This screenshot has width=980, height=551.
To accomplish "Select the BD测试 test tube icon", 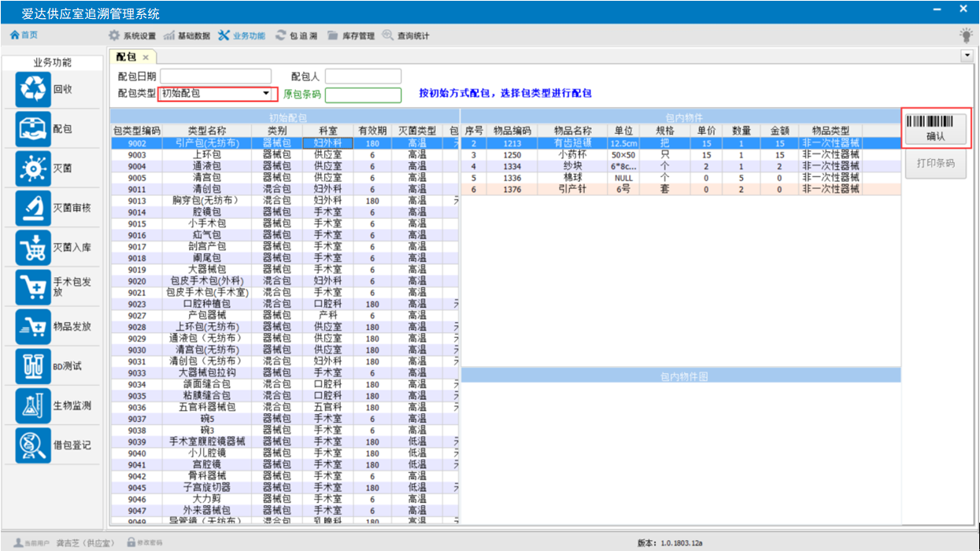I will pyautogui.click(x=33, y=366).
